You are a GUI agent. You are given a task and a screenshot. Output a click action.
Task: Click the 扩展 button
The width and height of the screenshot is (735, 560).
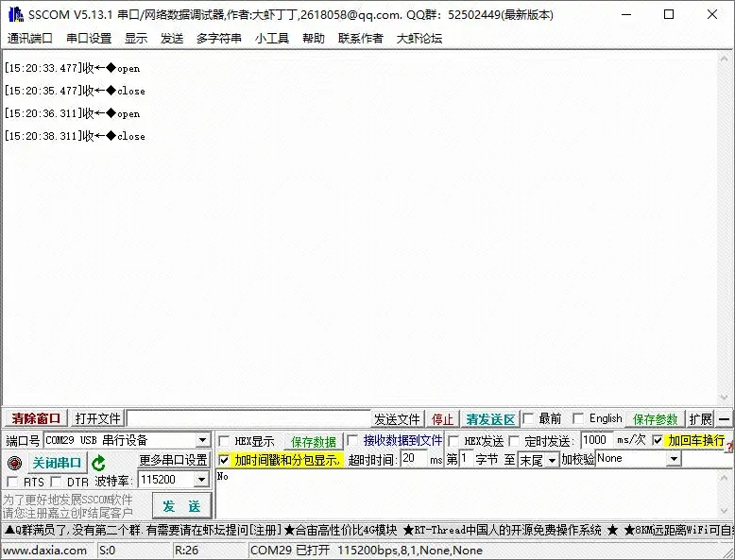[x=701, y=419]
